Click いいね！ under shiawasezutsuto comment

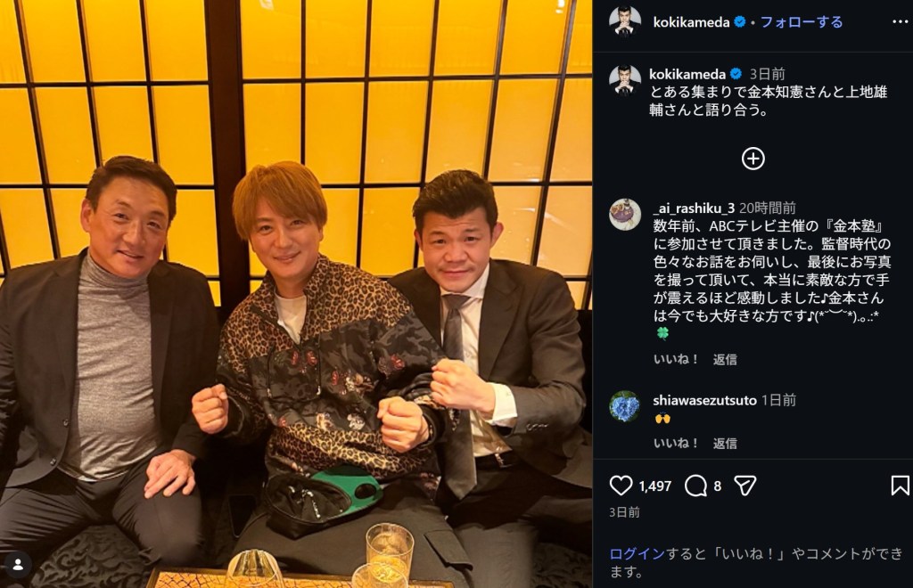(676, 443)
